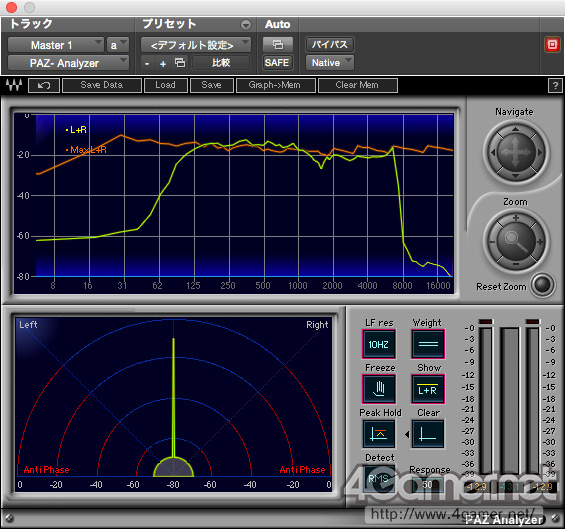
Task: Toggle the バイパス bypass button
Action: (x=329, y=45)
